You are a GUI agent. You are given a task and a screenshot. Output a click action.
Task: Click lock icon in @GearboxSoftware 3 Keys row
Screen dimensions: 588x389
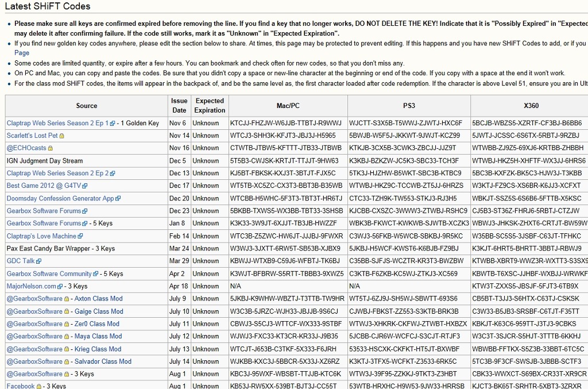(x=67, y=375)
